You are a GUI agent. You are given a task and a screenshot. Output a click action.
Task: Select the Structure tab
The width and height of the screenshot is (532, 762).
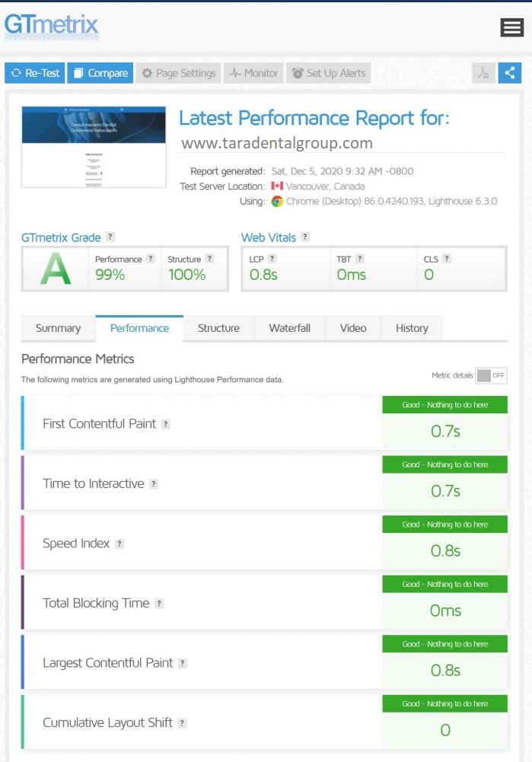pos(218,328)
